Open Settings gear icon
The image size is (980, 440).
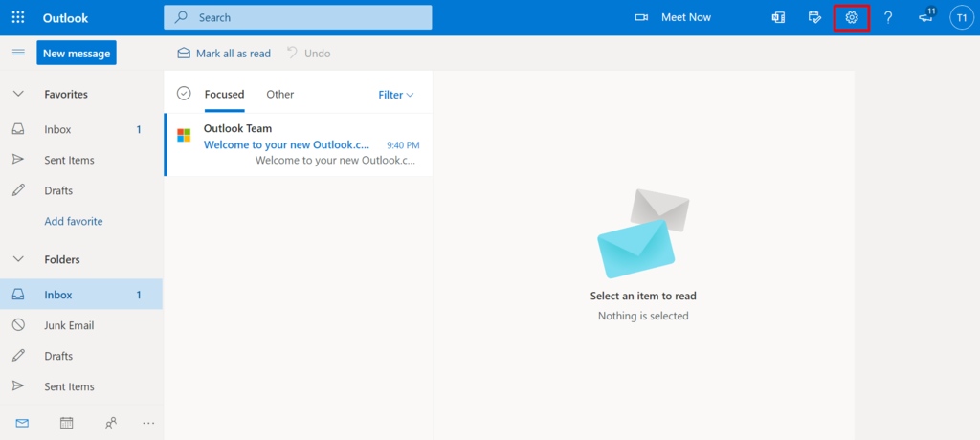click(x=851, y=17)
